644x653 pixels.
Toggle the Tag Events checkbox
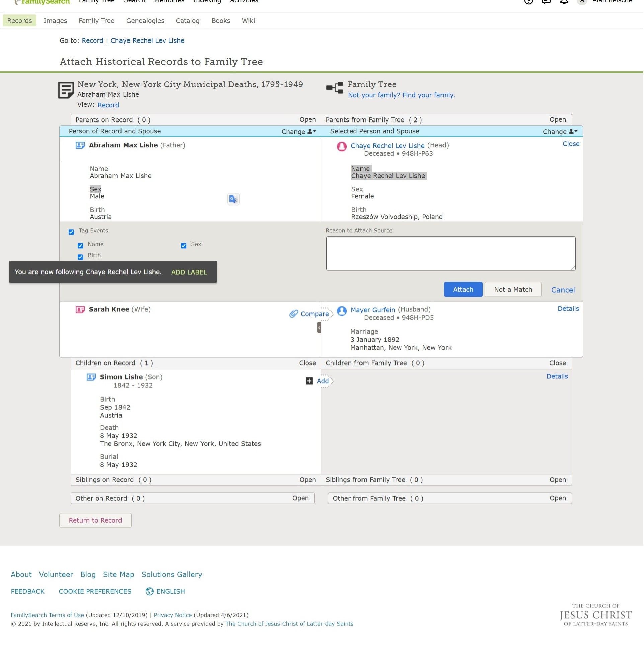(71, 232)
